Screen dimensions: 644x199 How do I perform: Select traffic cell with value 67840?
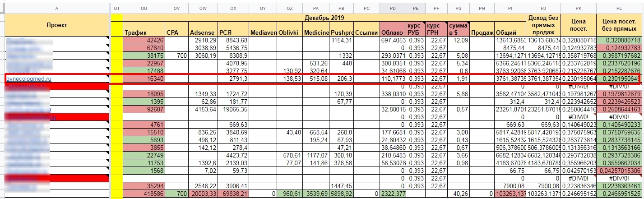pos(144,48)
